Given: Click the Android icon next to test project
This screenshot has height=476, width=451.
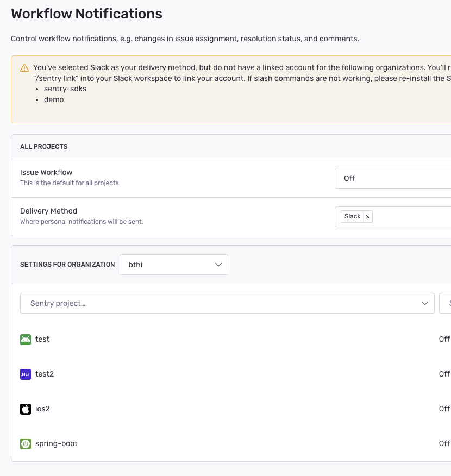Looking at the screenshot, I should click(25, 339).
